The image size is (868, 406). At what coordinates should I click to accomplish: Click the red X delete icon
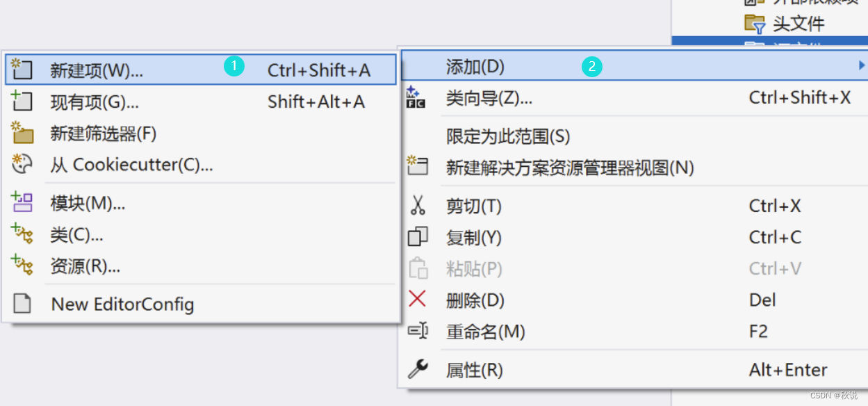419,300
